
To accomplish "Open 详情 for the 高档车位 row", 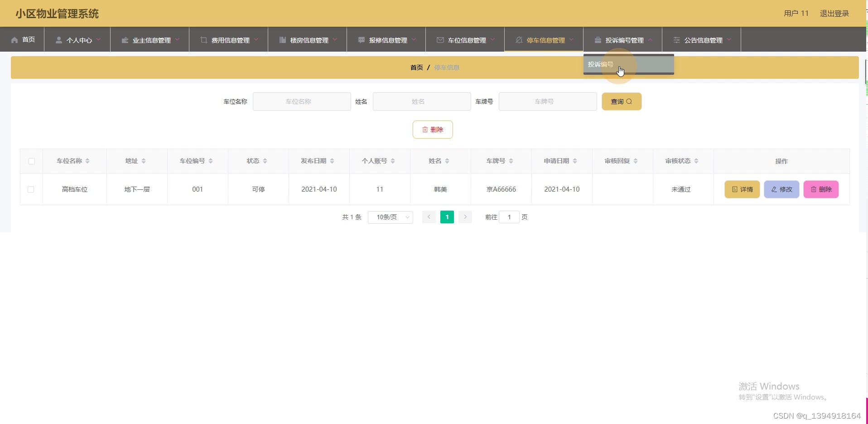I will click(742, 189).
